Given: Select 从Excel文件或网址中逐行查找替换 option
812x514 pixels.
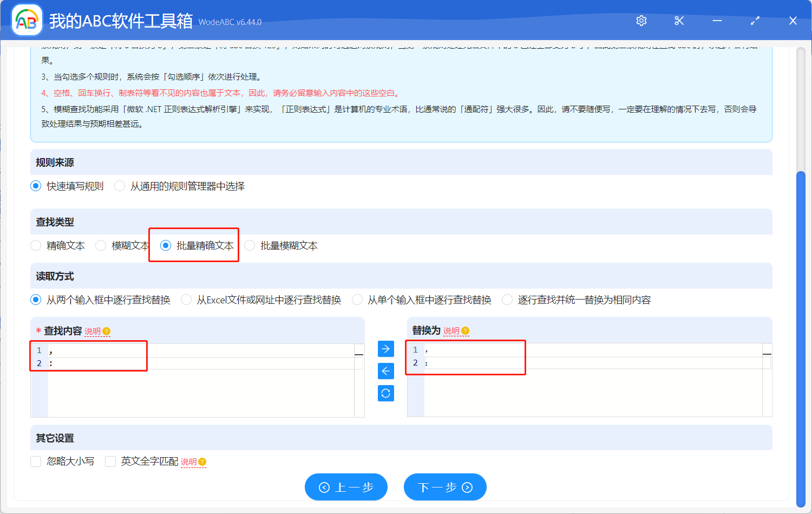Looking at the screenshot, I should [187, 300].
